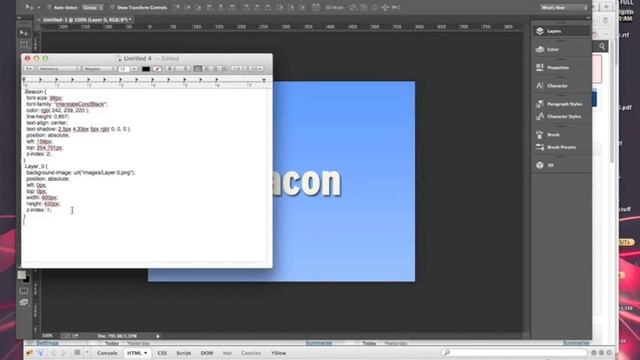Click the Firebug bug icon
The height and width of the screenshot is (360, 640).
[x=29, y=353]
